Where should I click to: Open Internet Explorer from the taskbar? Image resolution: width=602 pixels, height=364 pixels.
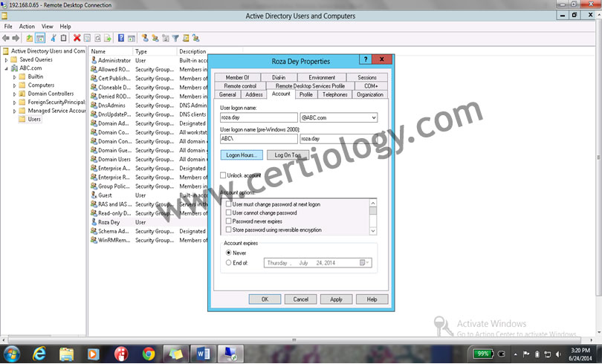click(39, 354)
